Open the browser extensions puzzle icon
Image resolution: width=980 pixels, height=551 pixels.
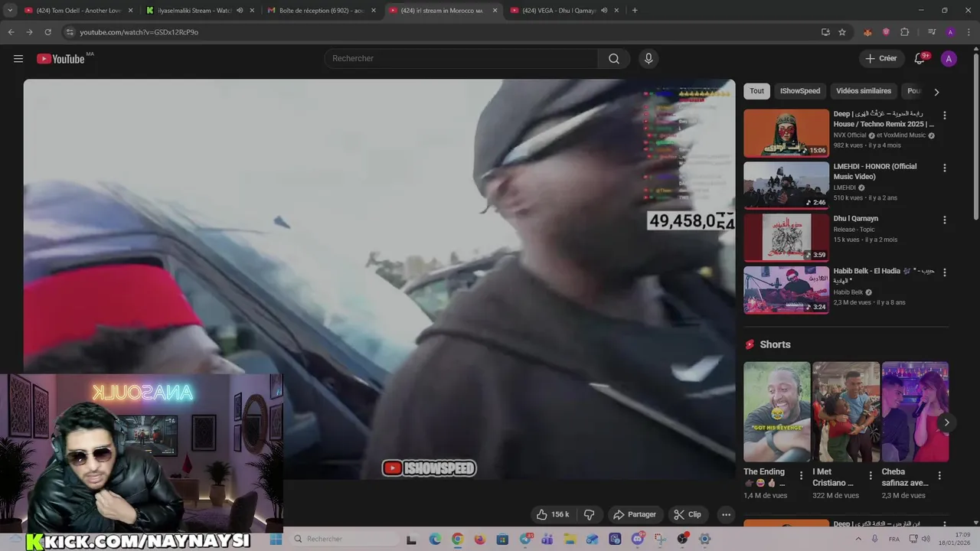pyautogui.click(x=904, y=32)
